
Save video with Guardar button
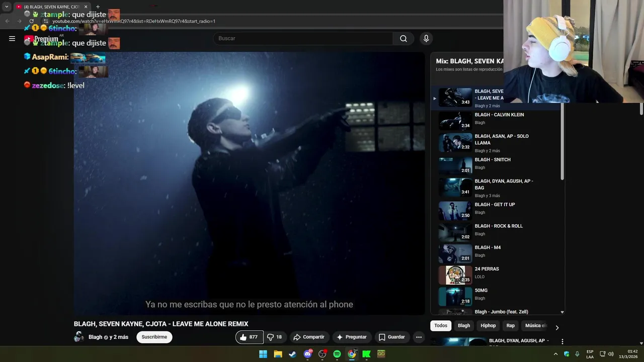391,337
